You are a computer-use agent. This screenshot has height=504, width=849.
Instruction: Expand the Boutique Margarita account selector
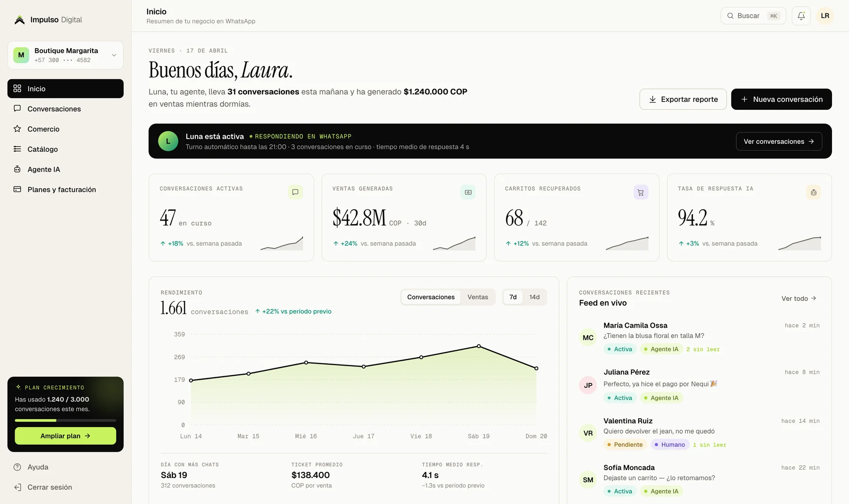click(66, 55)
